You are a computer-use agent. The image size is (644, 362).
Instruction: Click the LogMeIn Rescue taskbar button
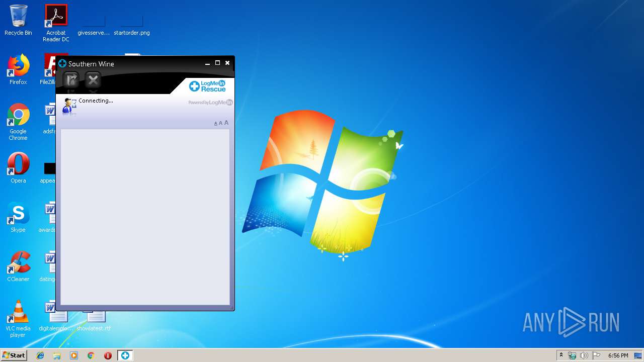(125, 355)
